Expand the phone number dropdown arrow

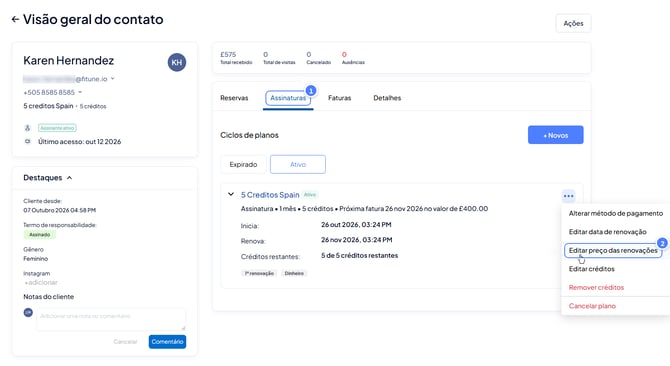[80, 92]
